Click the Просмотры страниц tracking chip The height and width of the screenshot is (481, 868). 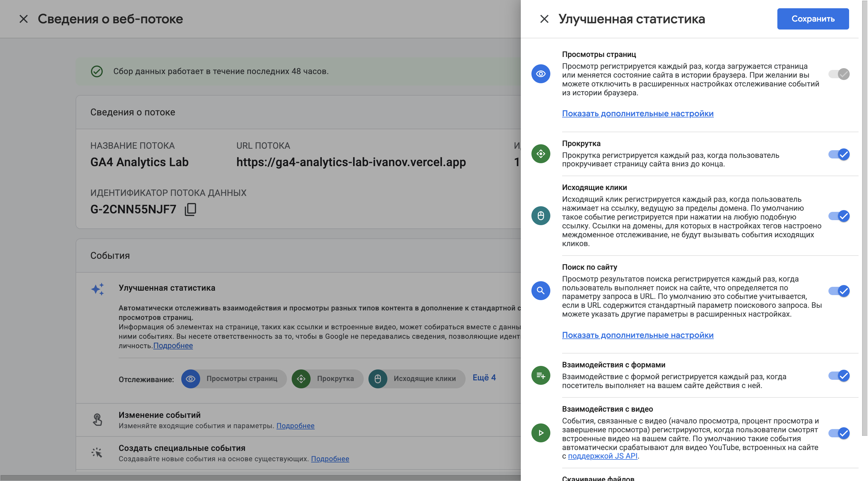point(234,379)
